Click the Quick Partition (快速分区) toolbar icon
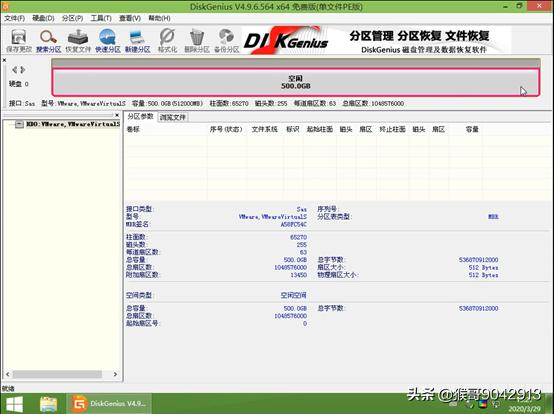 108,41
